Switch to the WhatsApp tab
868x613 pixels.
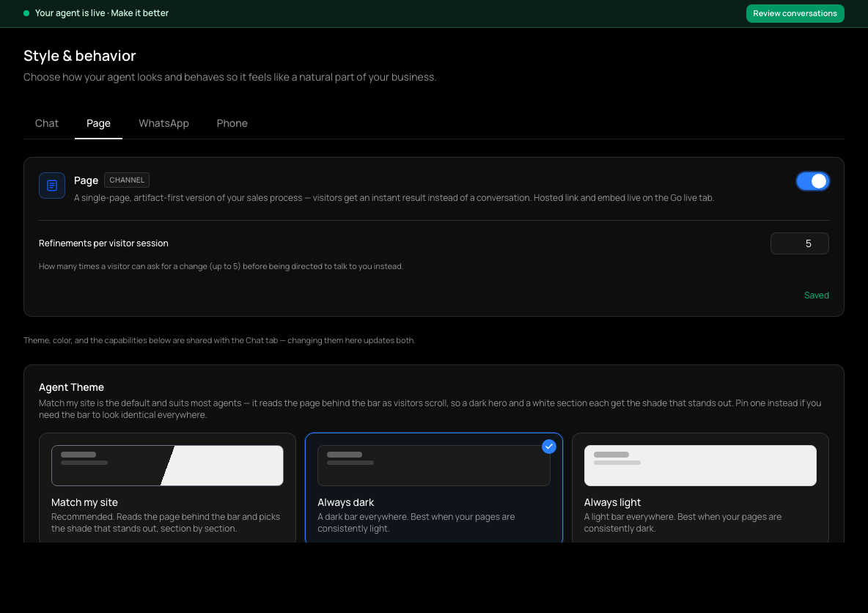pos(164,123)
